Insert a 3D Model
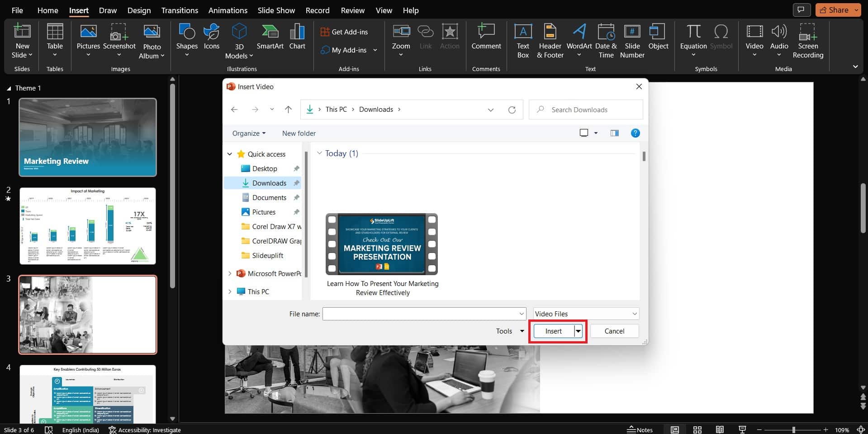Viewport: 868px width, 434px height. tap(239, 41)
